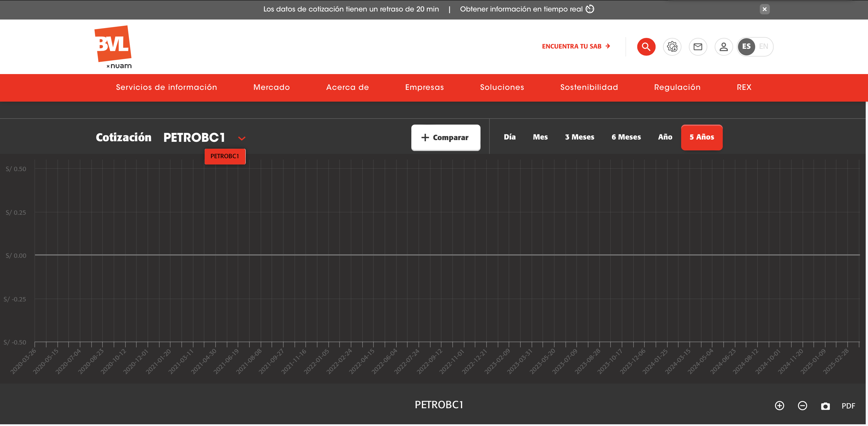The image size is (868, 426).
Task: Open the user profile icon
Action: (x=723, y=47)
